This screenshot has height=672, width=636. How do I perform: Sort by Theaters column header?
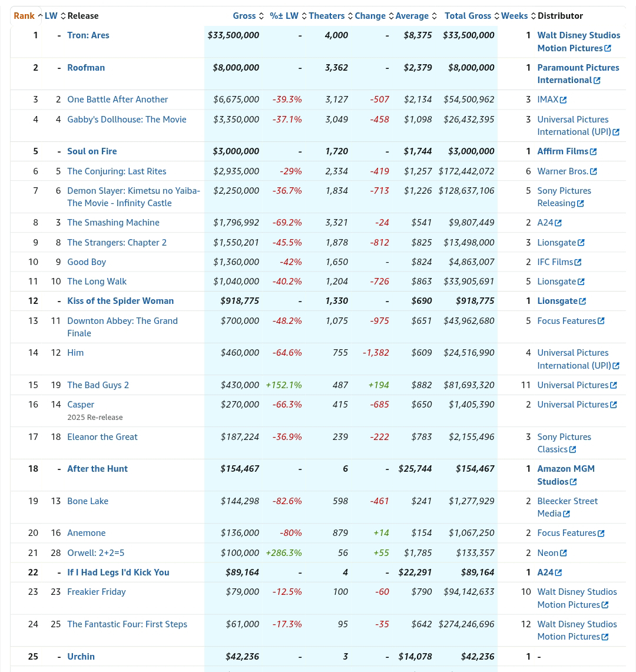(x=326, y=16)
